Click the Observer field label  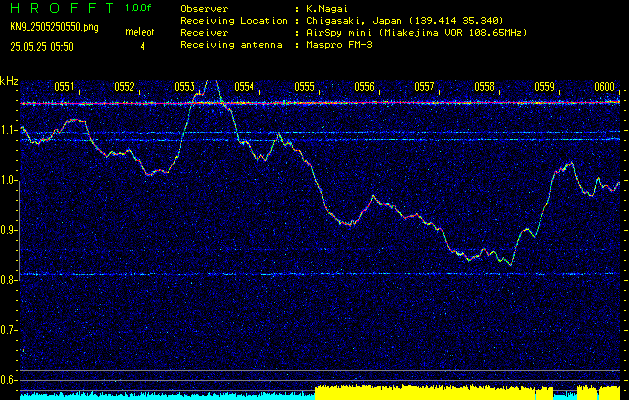click(204, 8)
